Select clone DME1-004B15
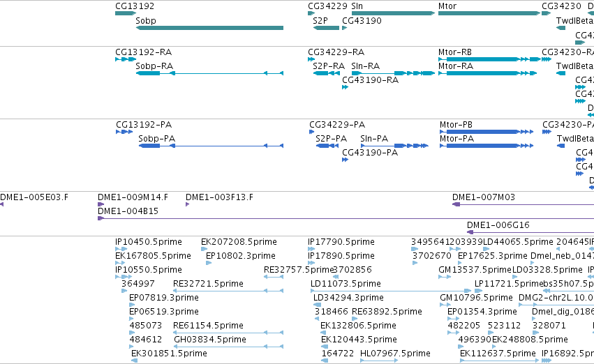The width and height of the screenshot is (594, 364). click(x=128, y=211)
